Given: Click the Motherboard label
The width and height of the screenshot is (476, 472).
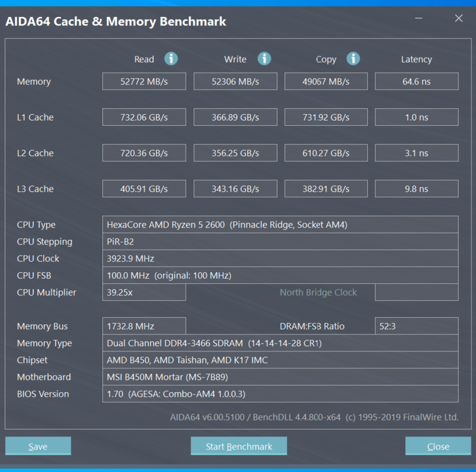Looking at the screenshot, I should (x=44, y=377).
